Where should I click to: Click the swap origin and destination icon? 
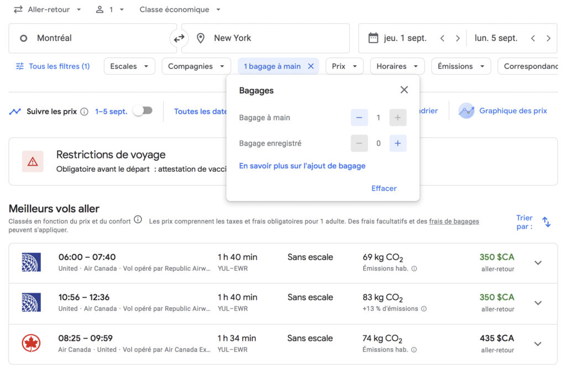(179, 38)
